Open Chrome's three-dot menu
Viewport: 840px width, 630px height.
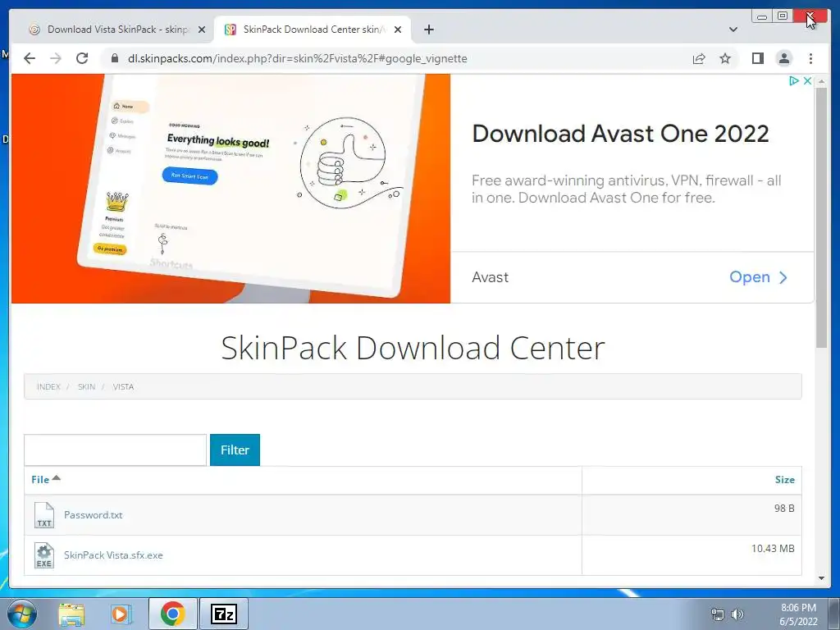810,58
